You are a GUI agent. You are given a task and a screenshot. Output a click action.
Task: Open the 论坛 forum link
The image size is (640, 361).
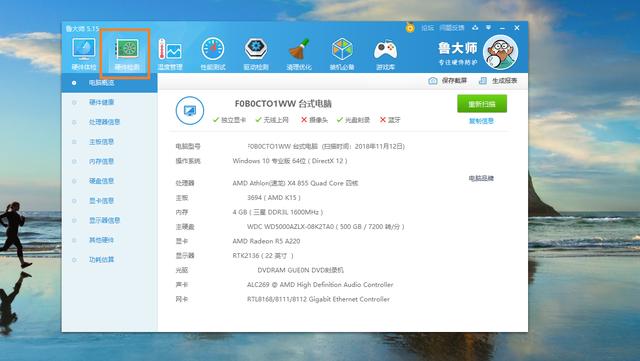point(427,28)
